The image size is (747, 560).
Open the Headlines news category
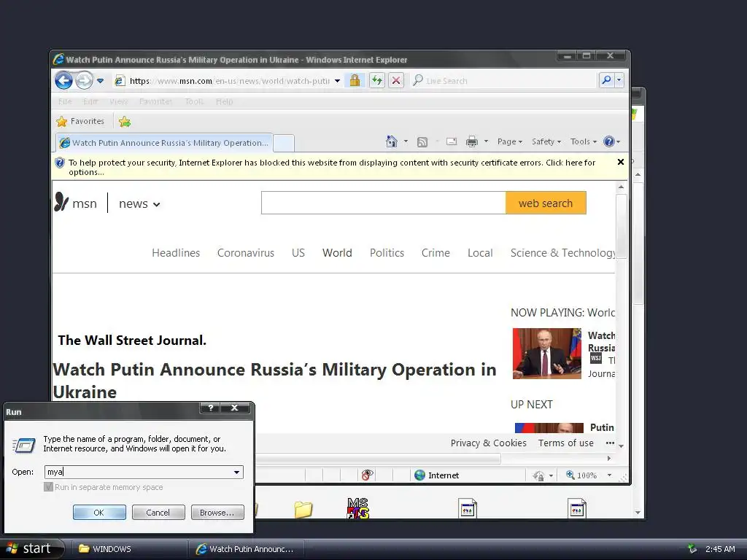tap(176, 253)
